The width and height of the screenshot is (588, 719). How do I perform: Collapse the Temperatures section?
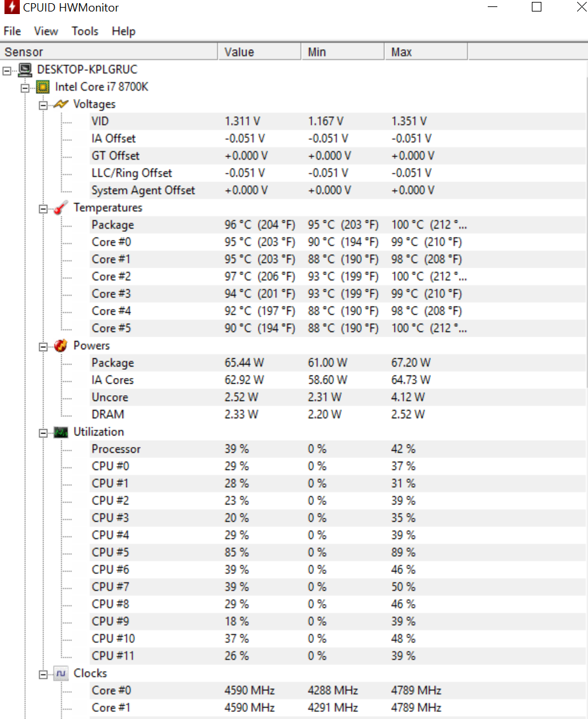pos(43,208)
